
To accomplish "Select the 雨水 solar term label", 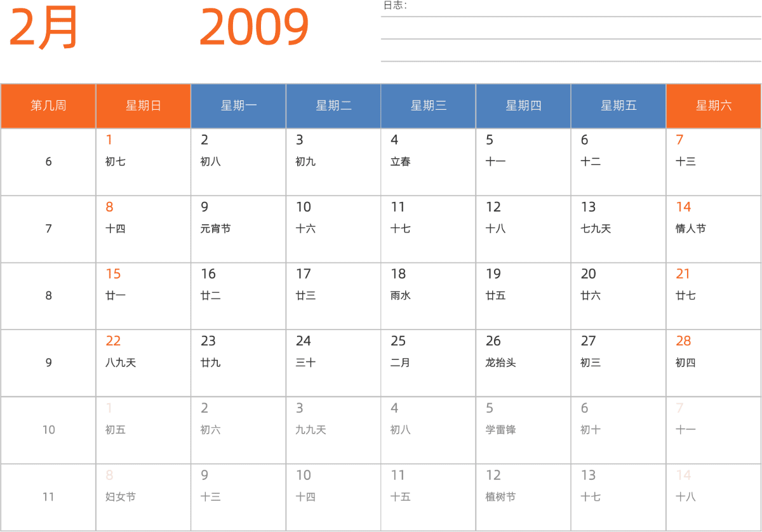I will [401, 296].
